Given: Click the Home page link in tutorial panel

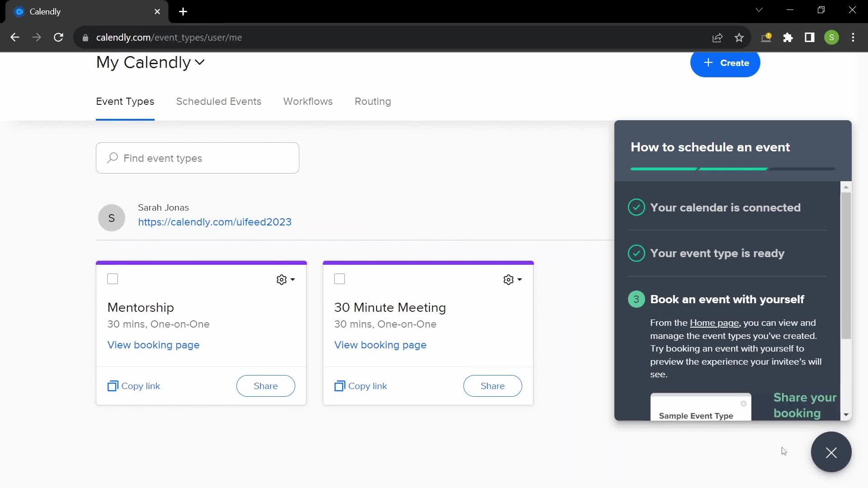Looking at the screenshot, I should coord(714,322).
